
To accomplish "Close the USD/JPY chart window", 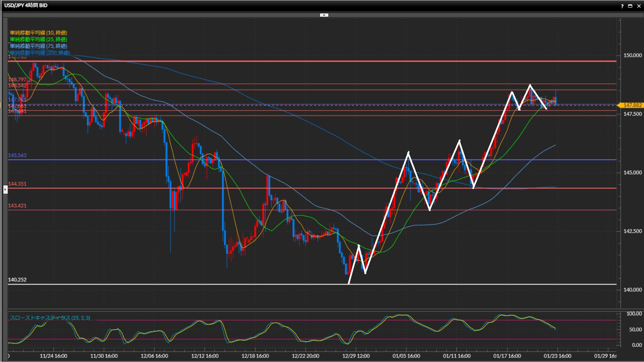I will tap(639, 6).
